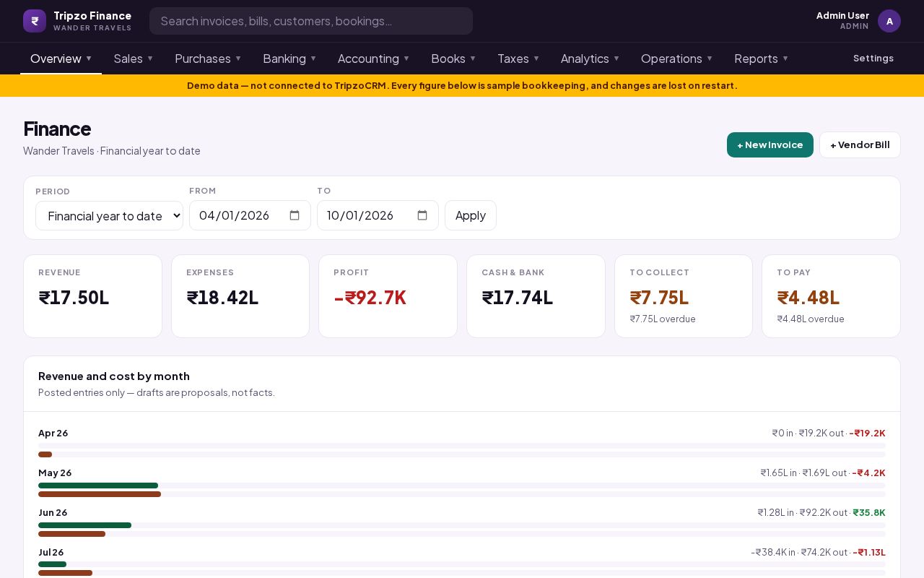The width and height of the screenshot is (924, 578).
Task: Click the May 26 month label
Action: pyautogui.click(x=55, y=473)
